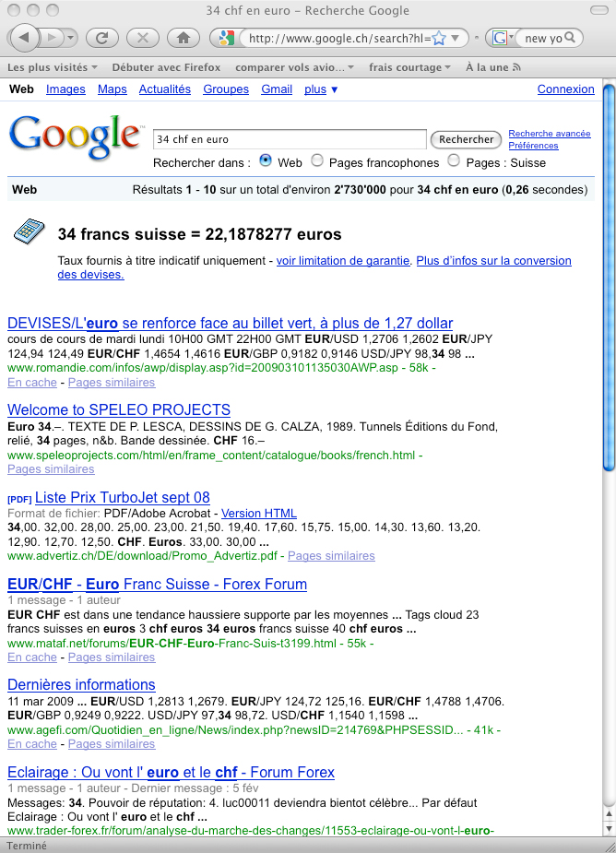This screenshot has width=616, height=853.
Task: Open the 'DEVISES/L'euro se renforce' result
Action: 231,323
